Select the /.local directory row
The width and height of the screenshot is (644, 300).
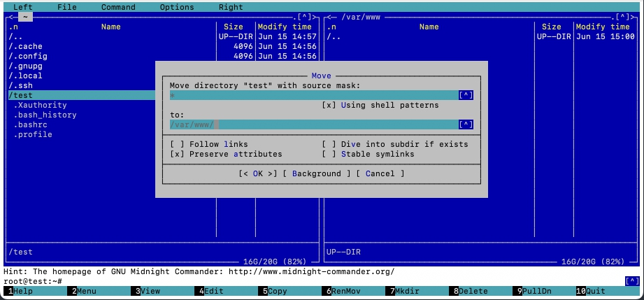point(82,76)
